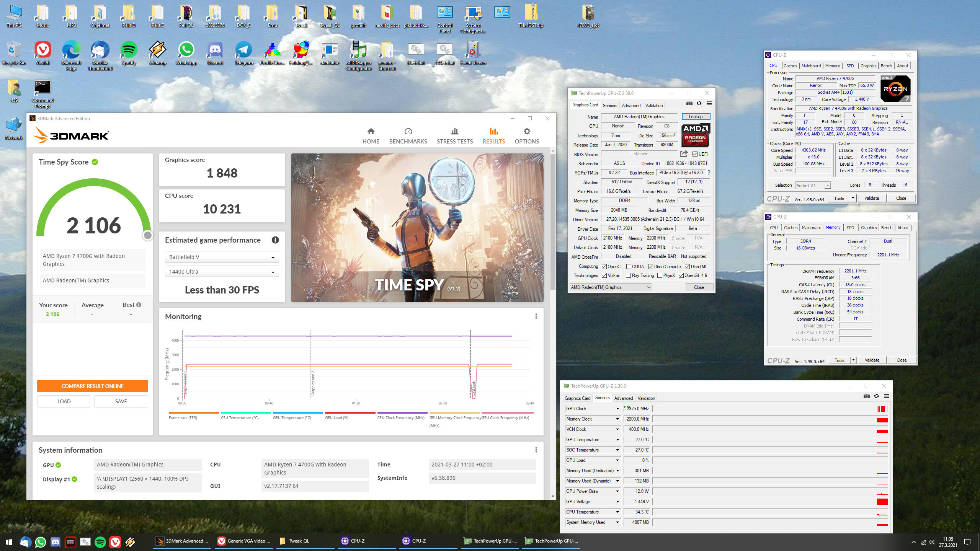Open the System information three-dot menu

(536, 450)
